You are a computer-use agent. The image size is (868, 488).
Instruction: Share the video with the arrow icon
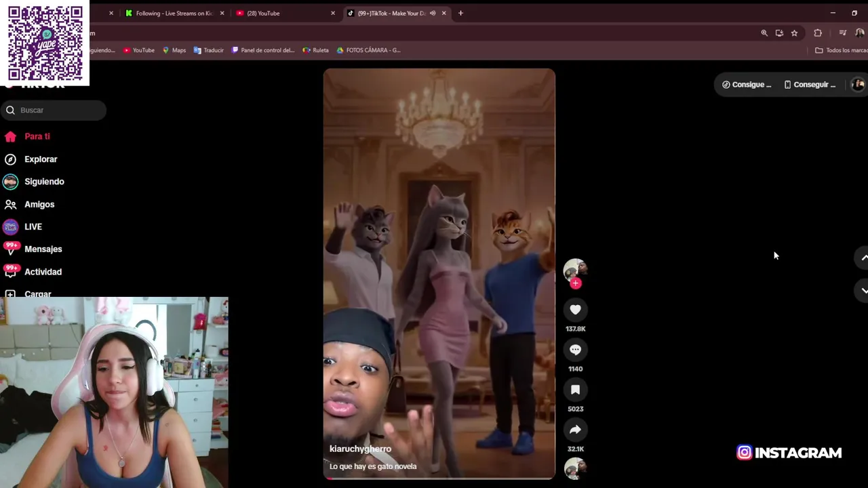(575, 430)
